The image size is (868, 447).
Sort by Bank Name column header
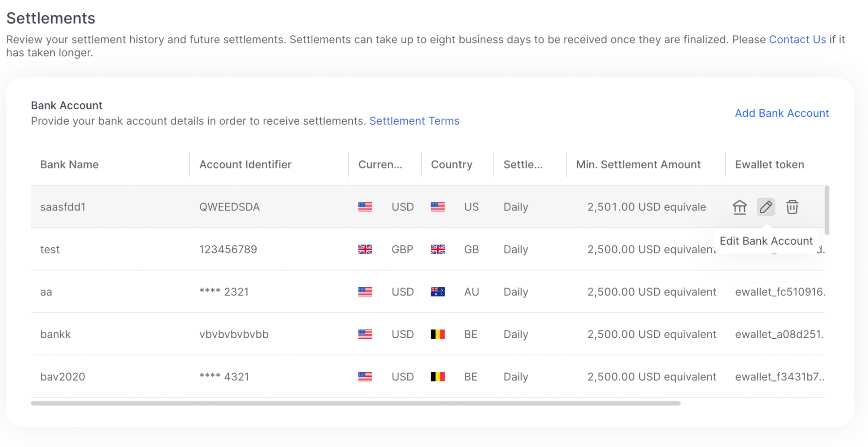[69, 164]
